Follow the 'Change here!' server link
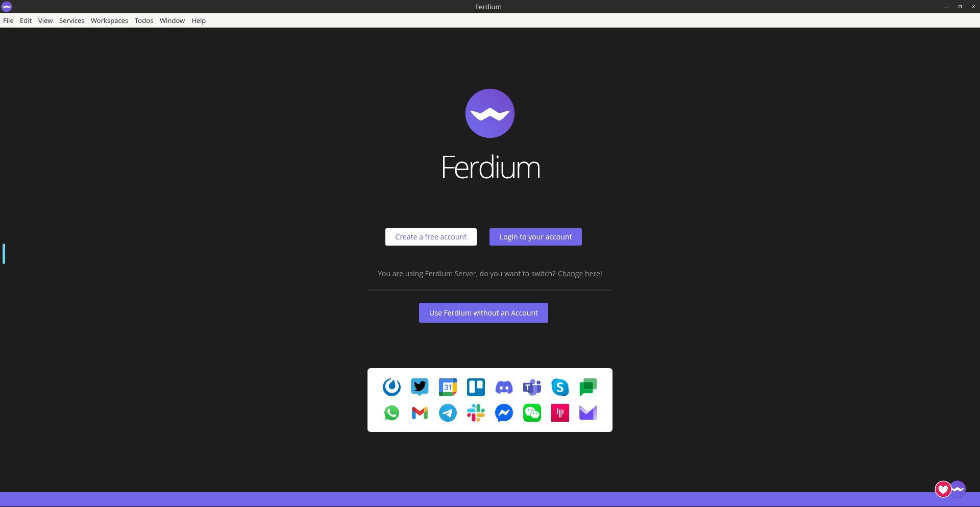 pos(580,274)
